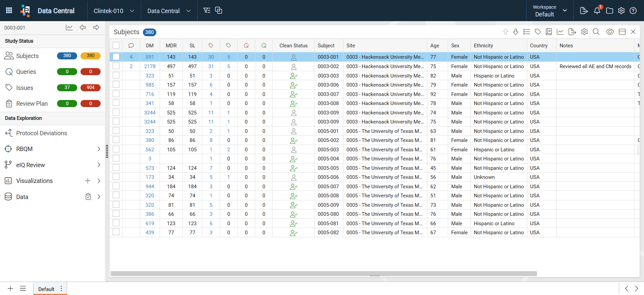This screenshot has width=644, height=295.
Task: Click the sidebar resize grip handle
Action: point(107,151)
